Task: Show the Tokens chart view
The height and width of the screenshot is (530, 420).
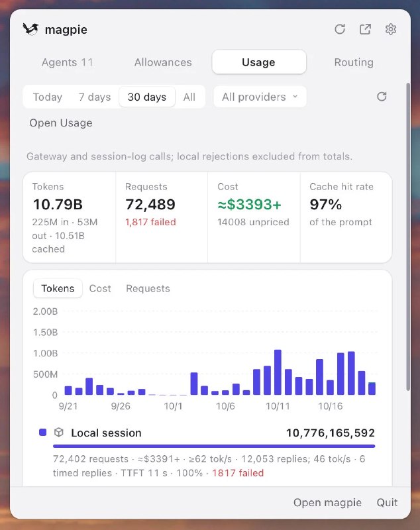Action: [x=58, y=288]
